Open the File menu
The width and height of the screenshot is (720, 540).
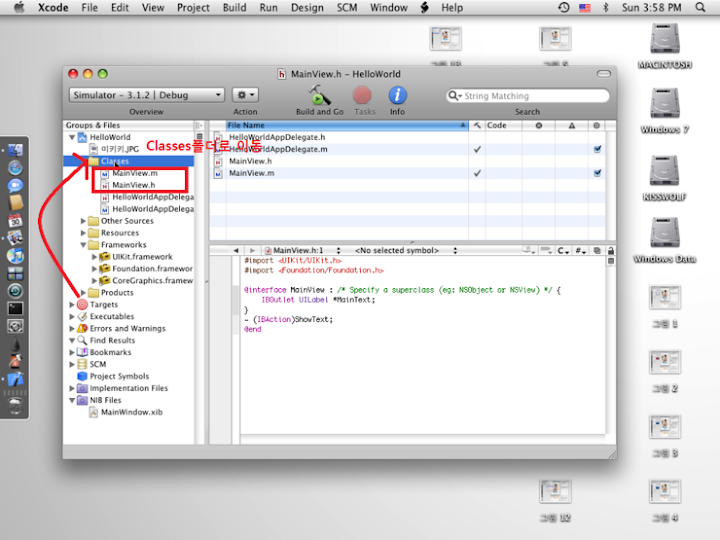pyautogui.click(x=89, y=7)
